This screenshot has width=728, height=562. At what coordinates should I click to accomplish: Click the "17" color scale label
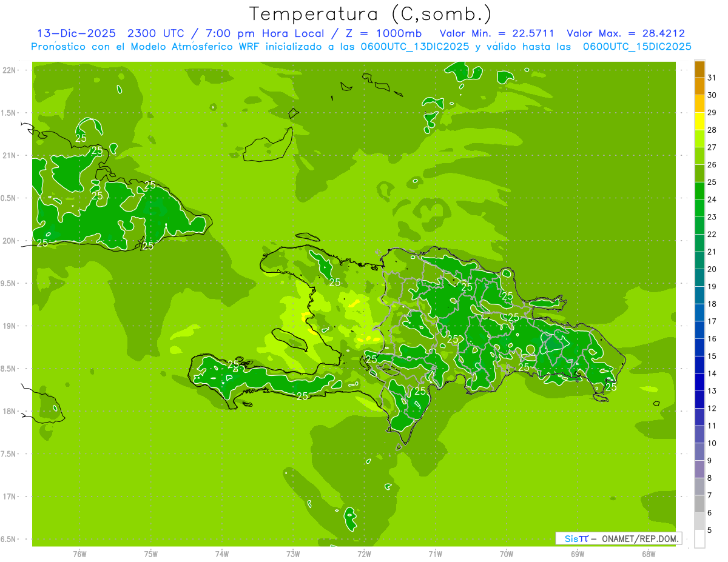712,321
